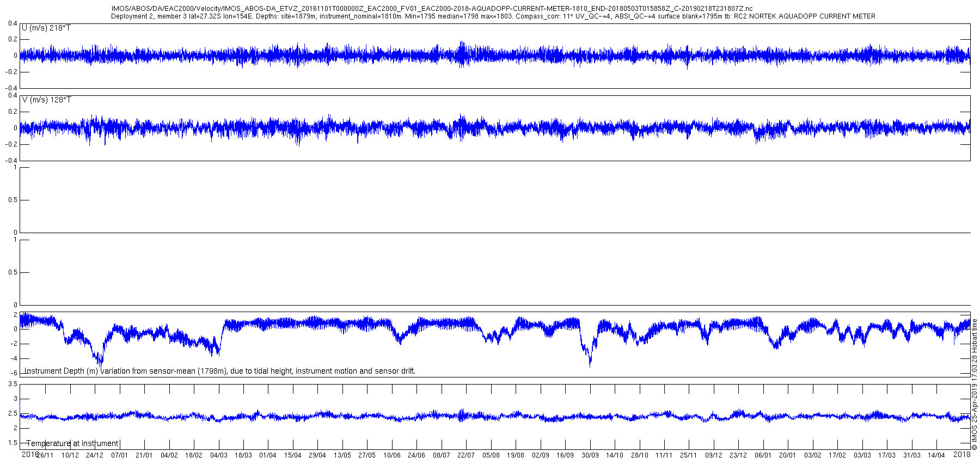Select the '24/06' date label
The height and width of the screenshot is (463, 980).
(x=416, y=455)
